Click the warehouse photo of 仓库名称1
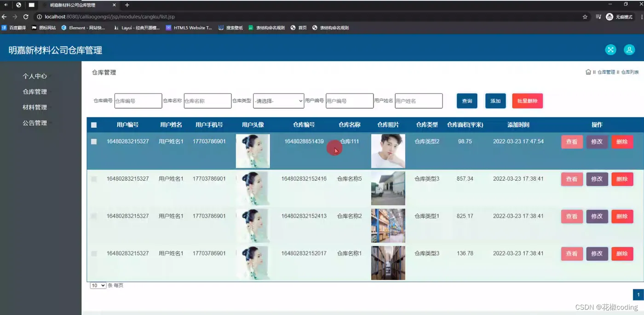 click(388, 263)
